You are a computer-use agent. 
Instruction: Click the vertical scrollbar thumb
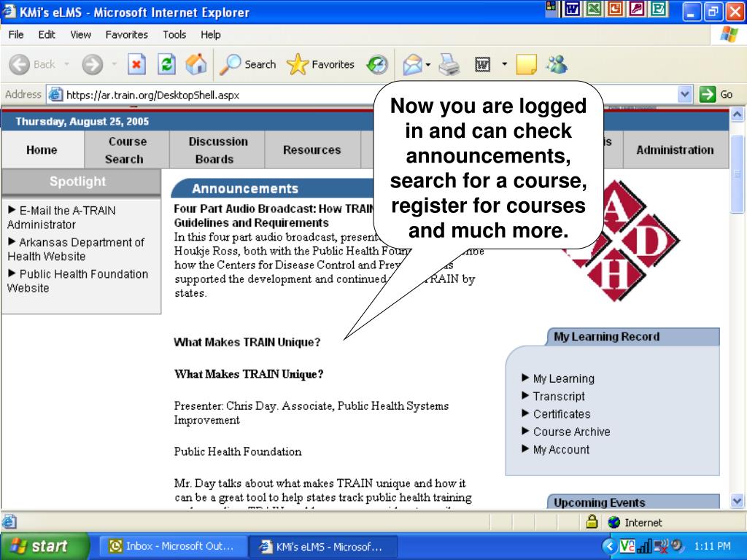point(737,174)
